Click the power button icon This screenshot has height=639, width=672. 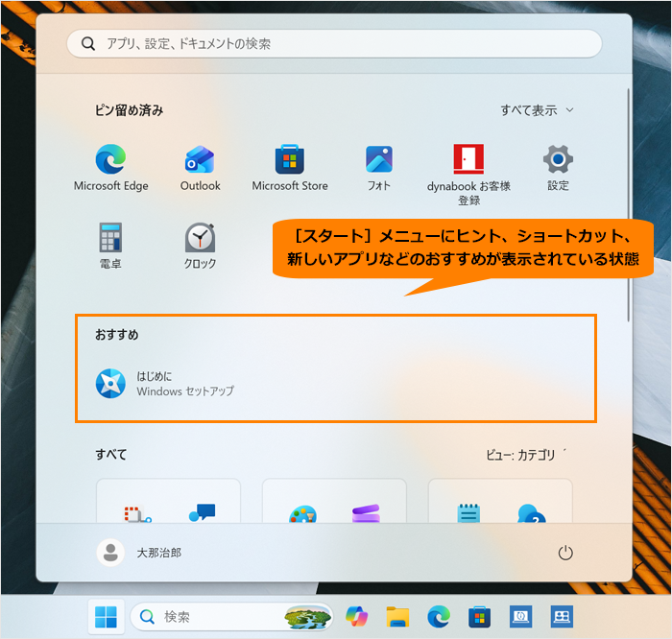[565, 553]
